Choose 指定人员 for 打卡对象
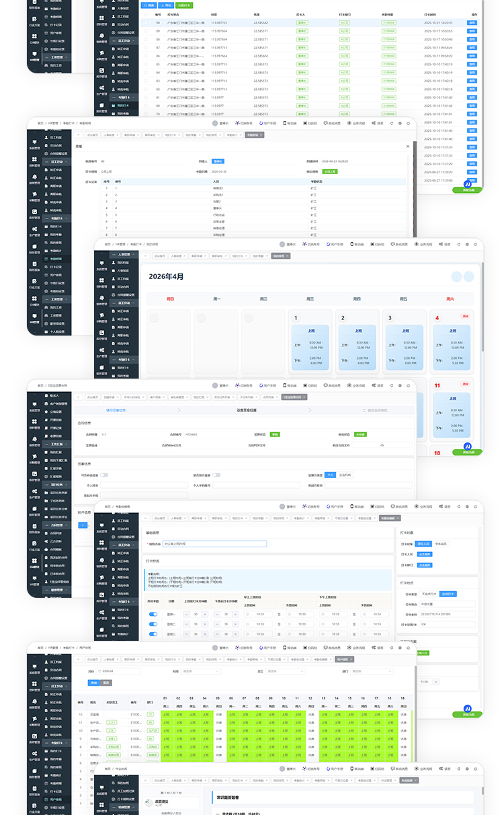 423,543
